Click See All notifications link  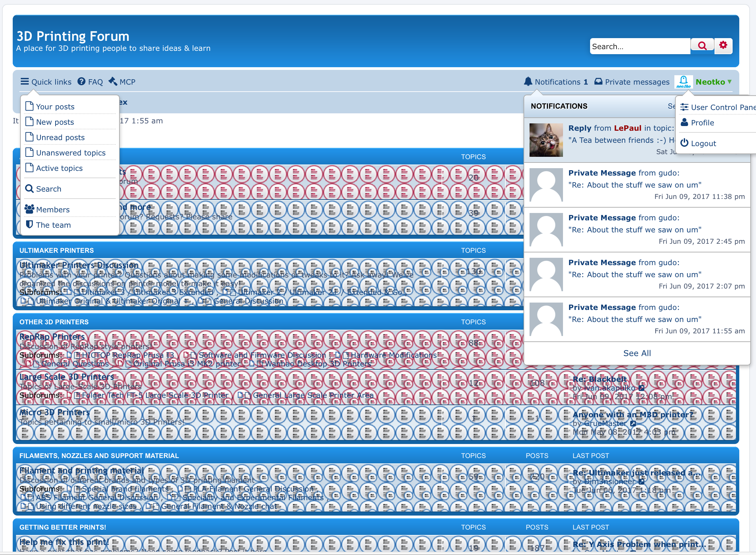637,353
